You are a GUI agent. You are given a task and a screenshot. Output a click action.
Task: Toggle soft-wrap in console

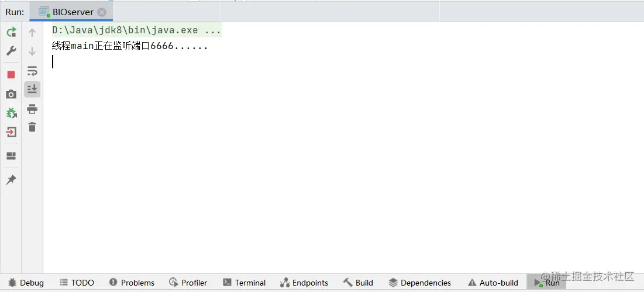[32, 71]
